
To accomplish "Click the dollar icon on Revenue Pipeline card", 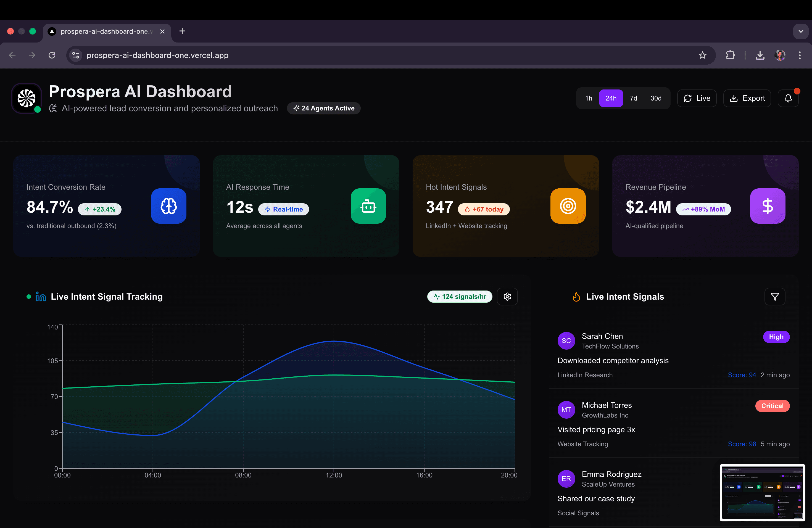I will pyautogui.click(x=768, y=206).
